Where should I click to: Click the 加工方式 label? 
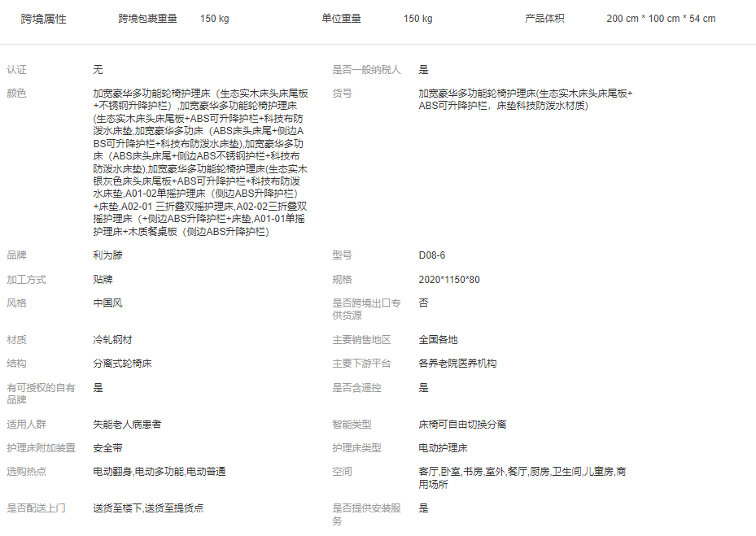click(26, 280)
